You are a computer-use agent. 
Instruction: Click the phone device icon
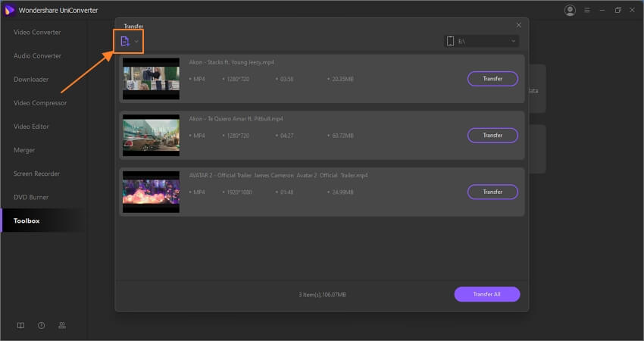click(x=450, y=41)
